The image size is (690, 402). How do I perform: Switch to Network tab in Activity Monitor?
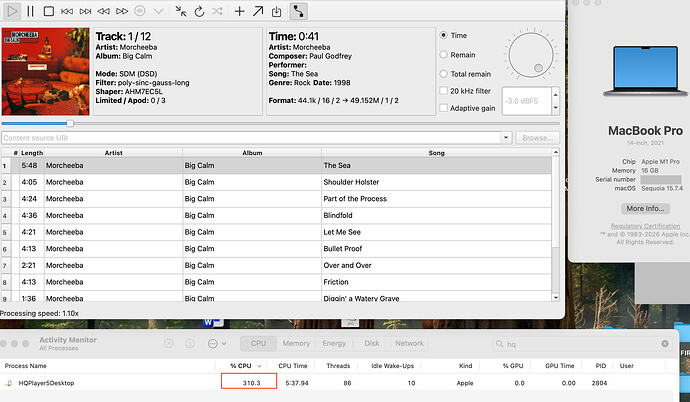coord(409,344)
